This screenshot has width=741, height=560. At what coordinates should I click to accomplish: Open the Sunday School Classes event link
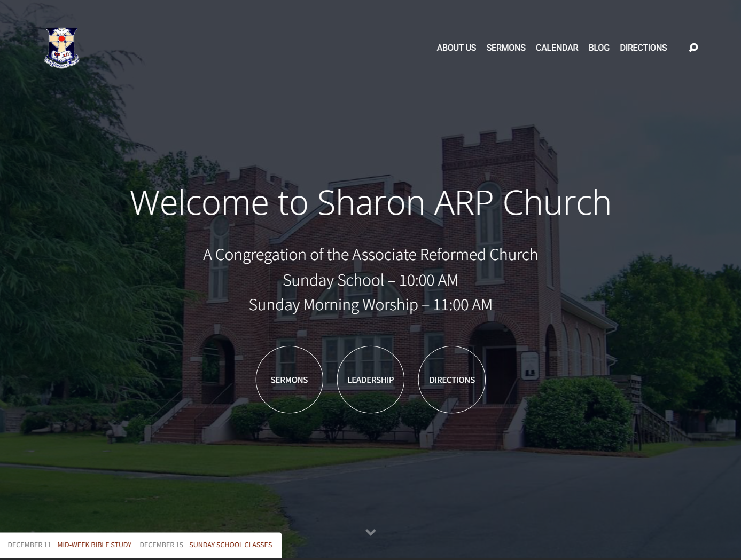tap(230, 545)
